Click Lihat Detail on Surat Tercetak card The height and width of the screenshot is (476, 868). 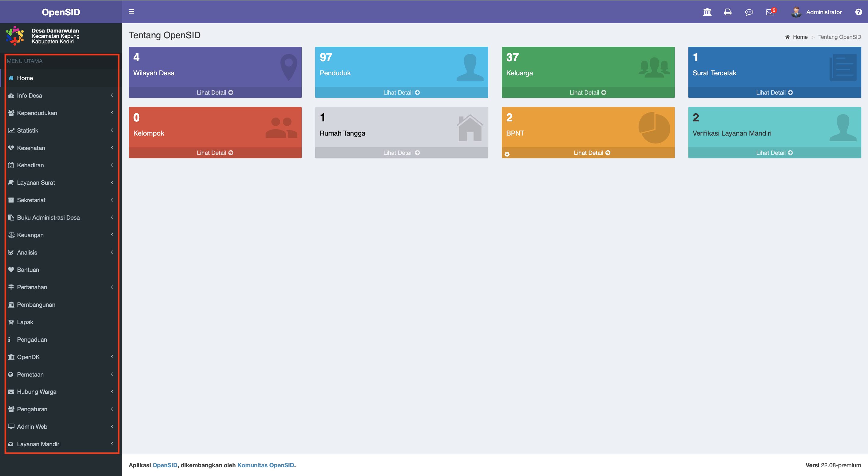(774, 92)
